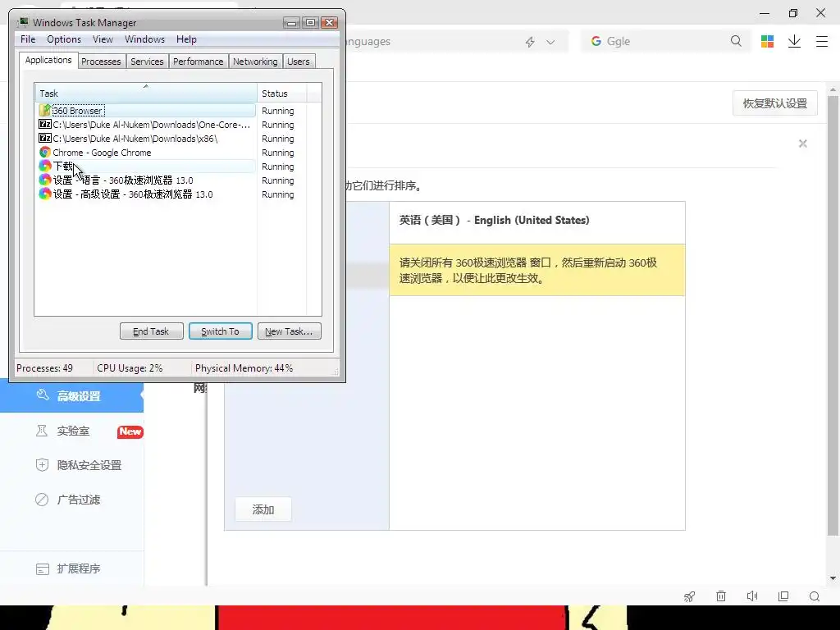
Task: Open 实验室 settings section in sidebar
Action: [72, 431]
